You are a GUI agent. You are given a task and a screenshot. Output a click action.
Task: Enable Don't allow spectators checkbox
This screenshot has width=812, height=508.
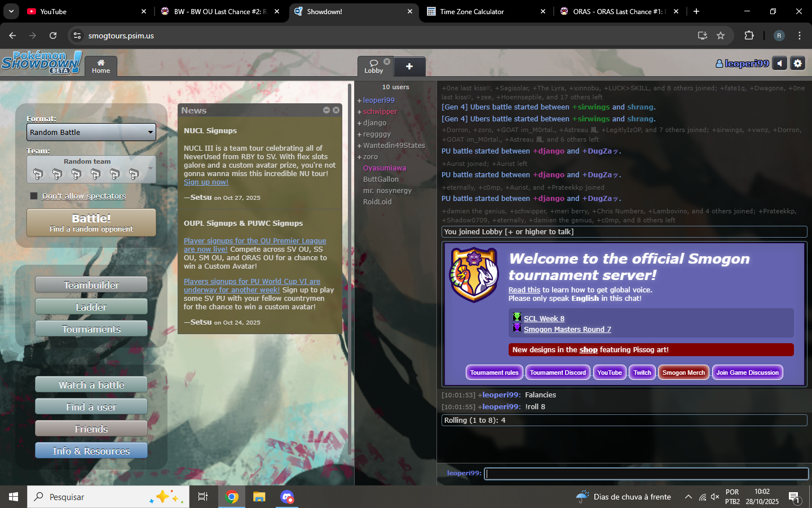pos(34,196)
